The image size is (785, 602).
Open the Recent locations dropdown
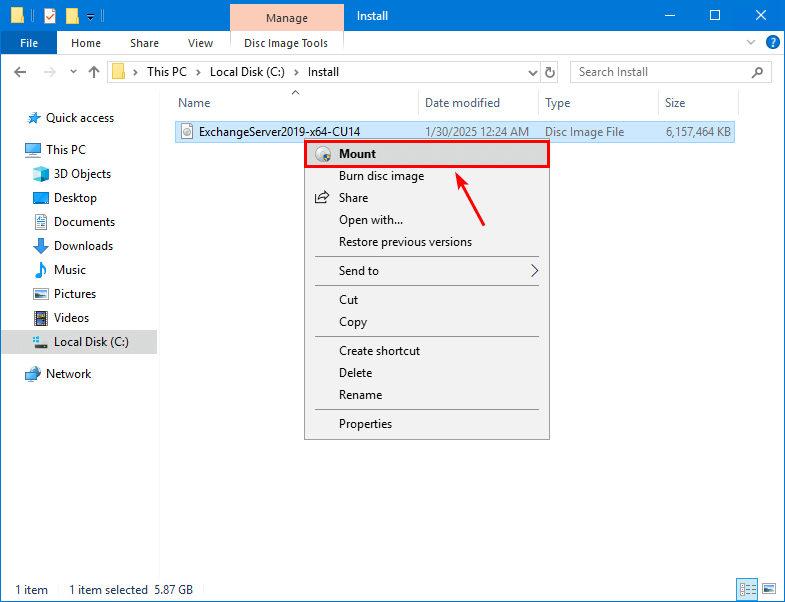[x=75, y=72]
